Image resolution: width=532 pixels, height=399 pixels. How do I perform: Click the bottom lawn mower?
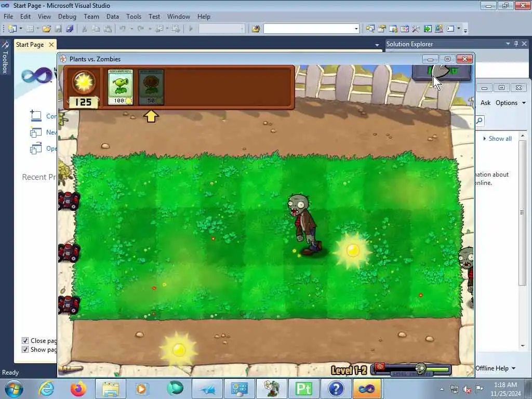69,304
